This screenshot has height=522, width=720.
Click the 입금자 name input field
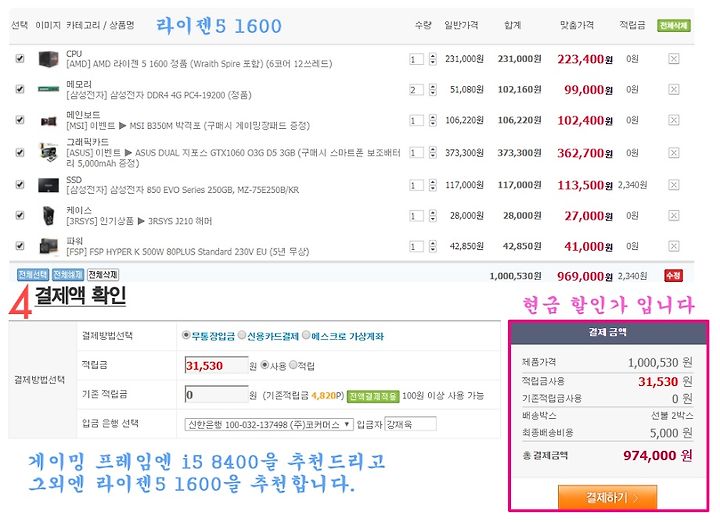410,424
